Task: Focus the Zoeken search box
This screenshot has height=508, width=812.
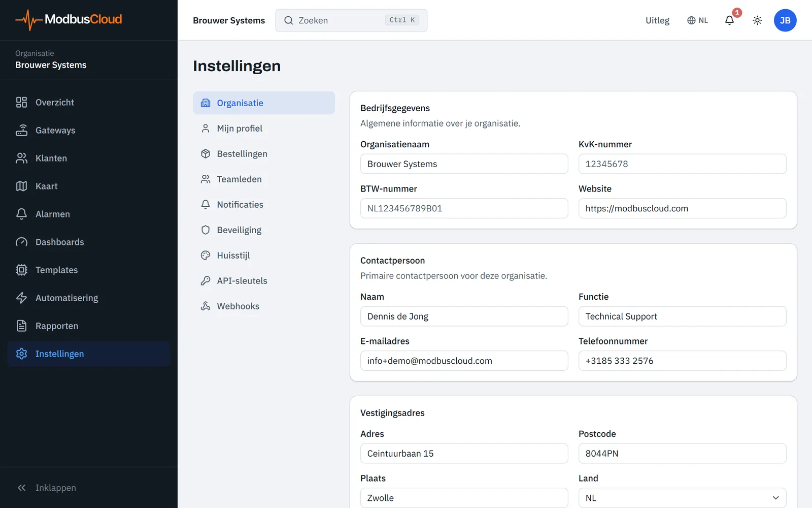Action: pyautogui.click(x=351, y=20)
